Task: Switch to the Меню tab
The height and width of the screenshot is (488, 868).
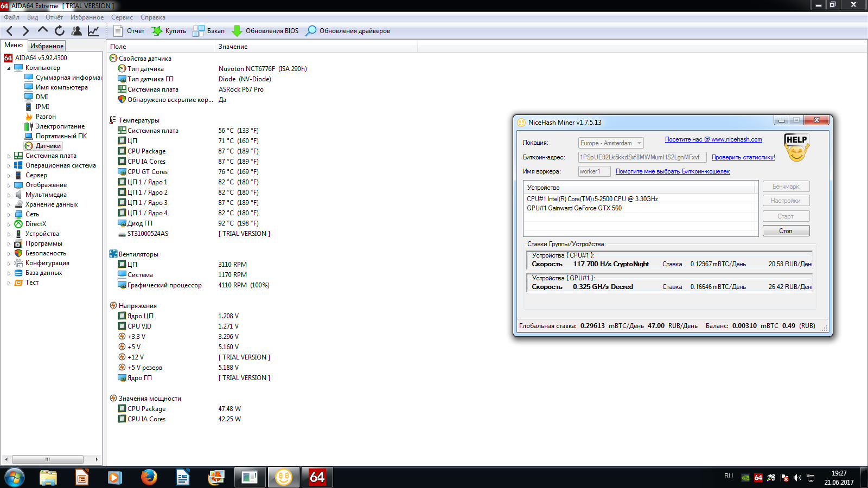Action: [14, 45]
